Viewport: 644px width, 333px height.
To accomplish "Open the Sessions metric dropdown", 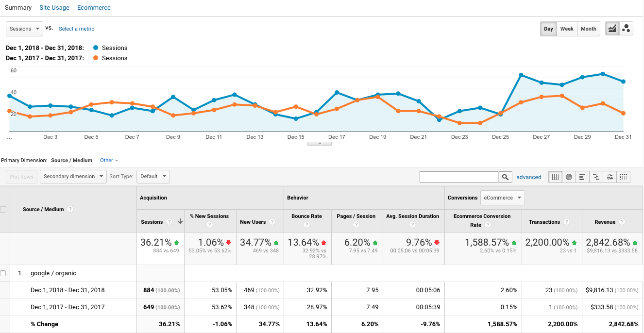I will coord(25,29).
